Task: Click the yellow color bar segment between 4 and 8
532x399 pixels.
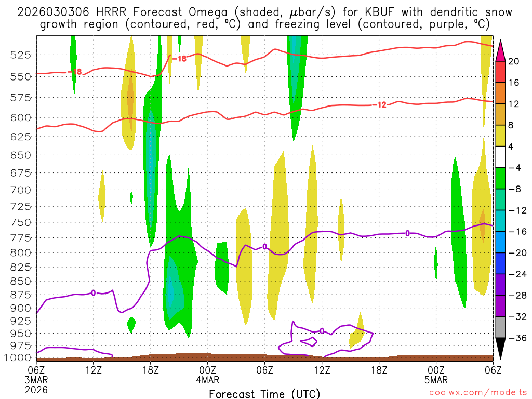Action: coord(500,136)
